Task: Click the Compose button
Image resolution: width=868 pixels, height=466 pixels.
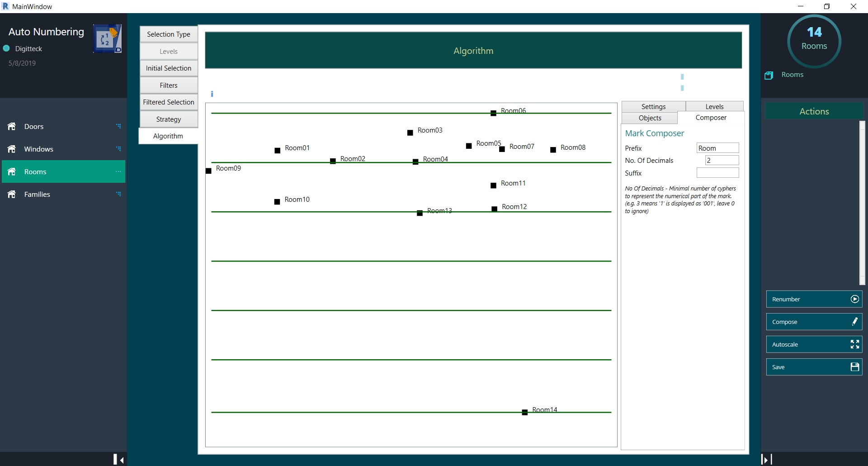Action: (x=814, y=322)
